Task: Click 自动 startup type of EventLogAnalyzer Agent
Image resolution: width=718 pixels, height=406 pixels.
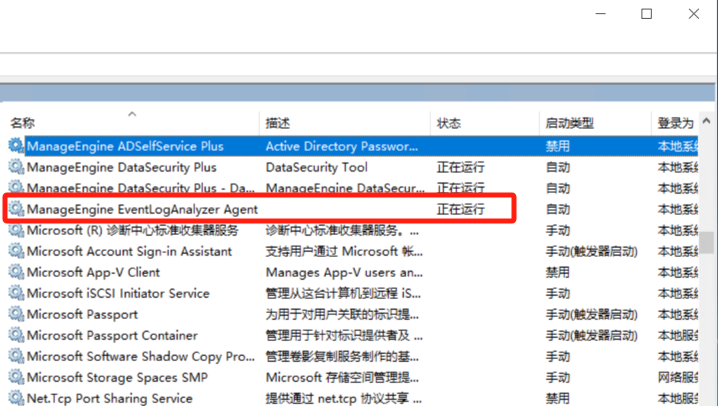Action: tap(557, 209)
